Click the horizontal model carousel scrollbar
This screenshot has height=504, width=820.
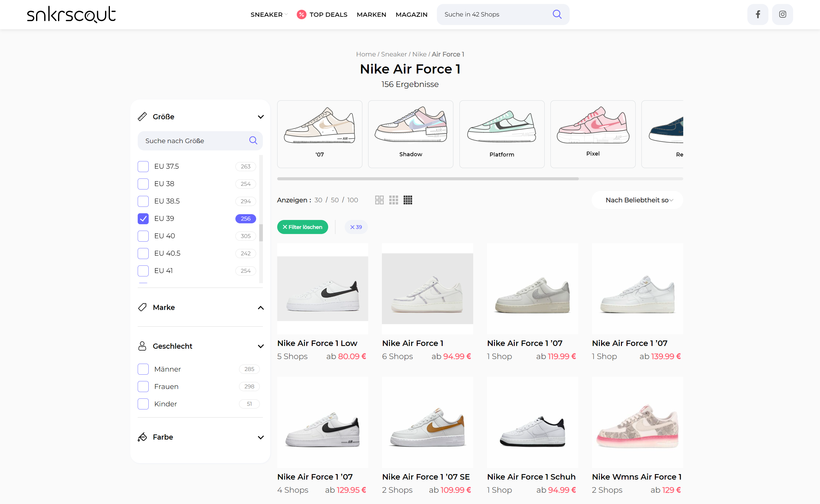[x=427, y=179]
